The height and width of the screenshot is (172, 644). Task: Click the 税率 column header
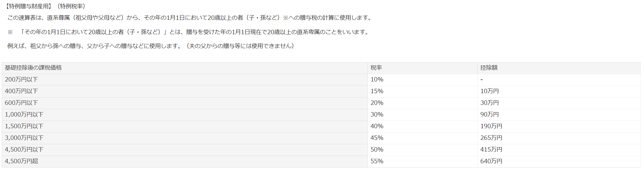pos(376,68)
